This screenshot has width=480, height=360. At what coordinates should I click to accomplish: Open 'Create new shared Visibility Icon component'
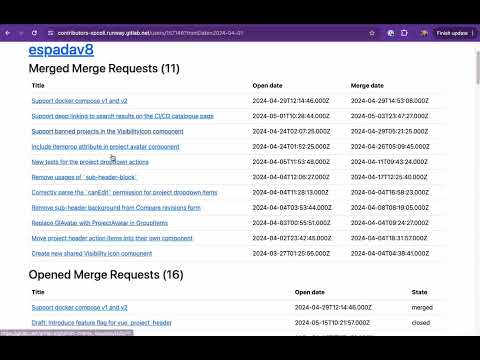point(92,254)
